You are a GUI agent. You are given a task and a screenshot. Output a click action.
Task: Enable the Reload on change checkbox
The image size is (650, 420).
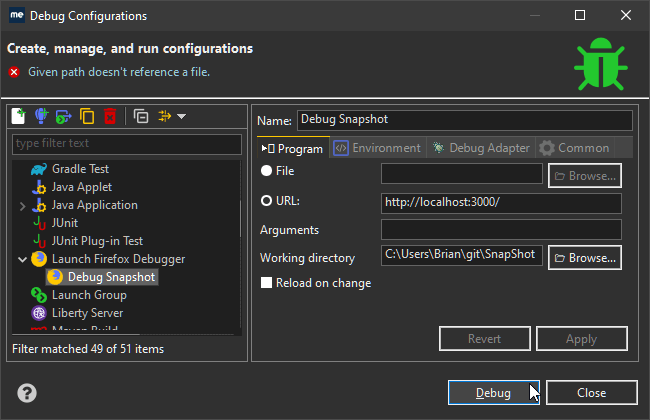(267, 283)
